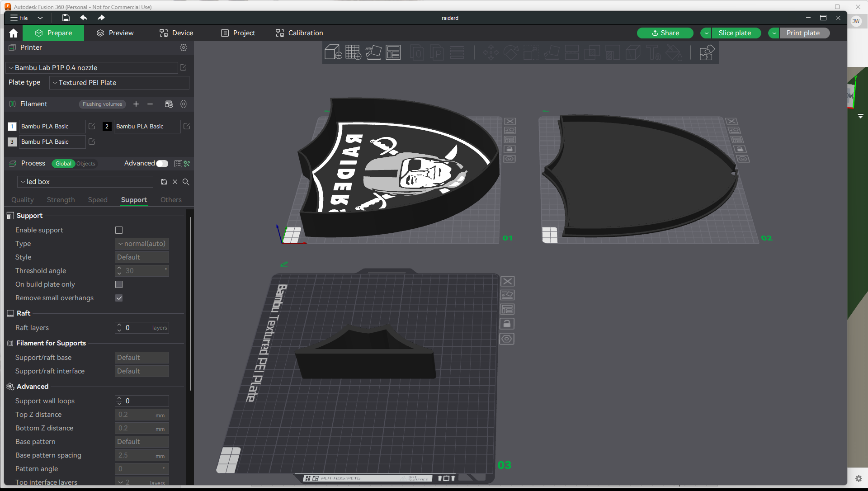Click the Add model cube icon
The image size is (868, 491).
point(333,52)
